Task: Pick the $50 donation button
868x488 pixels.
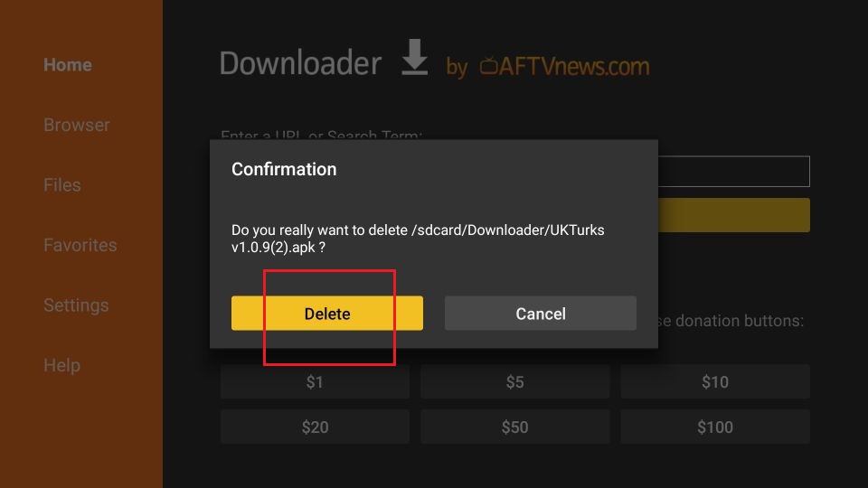Action: point(514,427)
